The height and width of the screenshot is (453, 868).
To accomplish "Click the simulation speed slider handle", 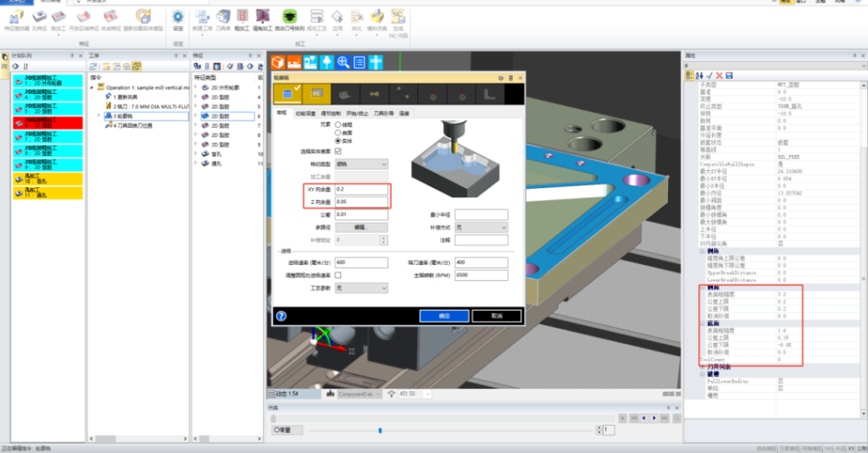I will click(380, 430).
